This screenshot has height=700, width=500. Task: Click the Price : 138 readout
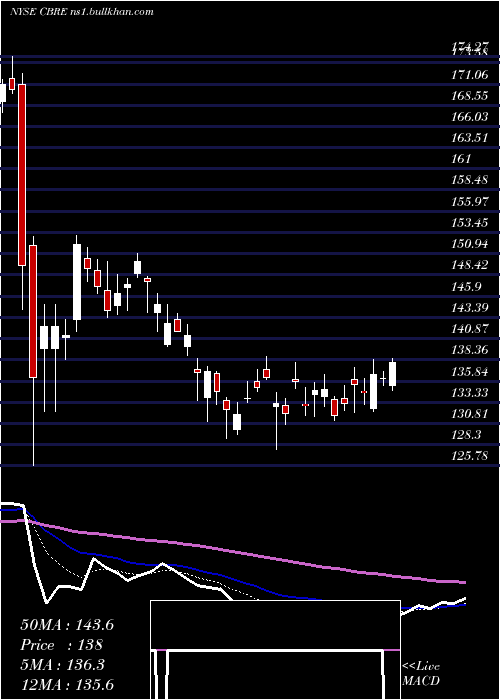point(62,645)
